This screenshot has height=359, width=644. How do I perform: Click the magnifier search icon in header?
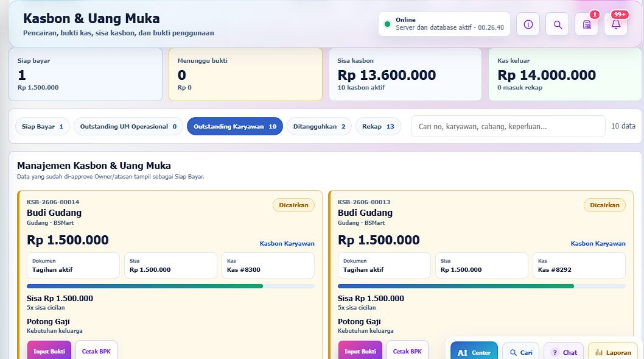tap(558, 24)
